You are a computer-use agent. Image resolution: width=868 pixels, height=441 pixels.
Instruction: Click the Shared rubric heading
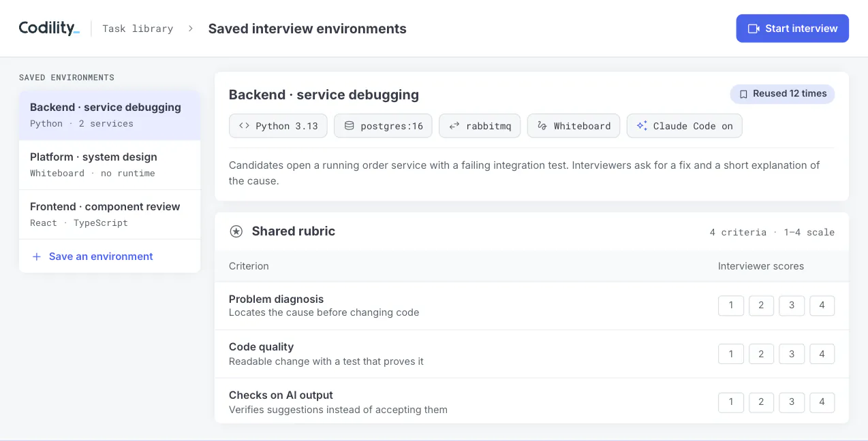294,231
